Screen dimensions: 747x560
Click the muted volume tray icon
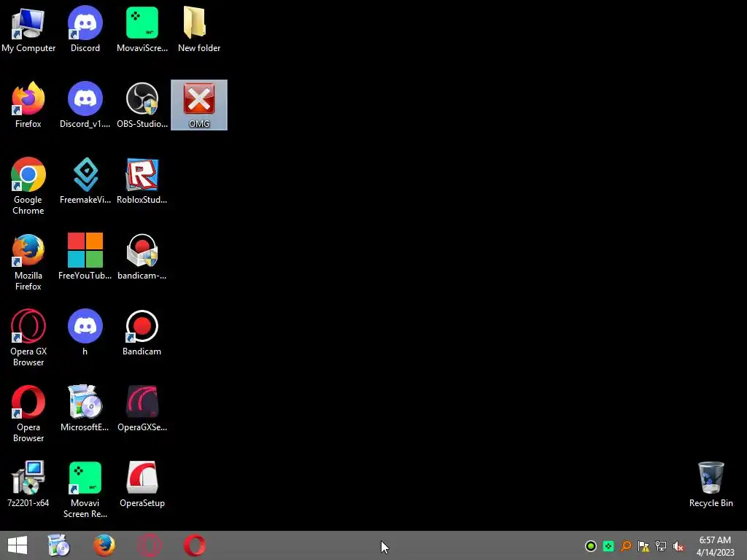pos(678,546)
